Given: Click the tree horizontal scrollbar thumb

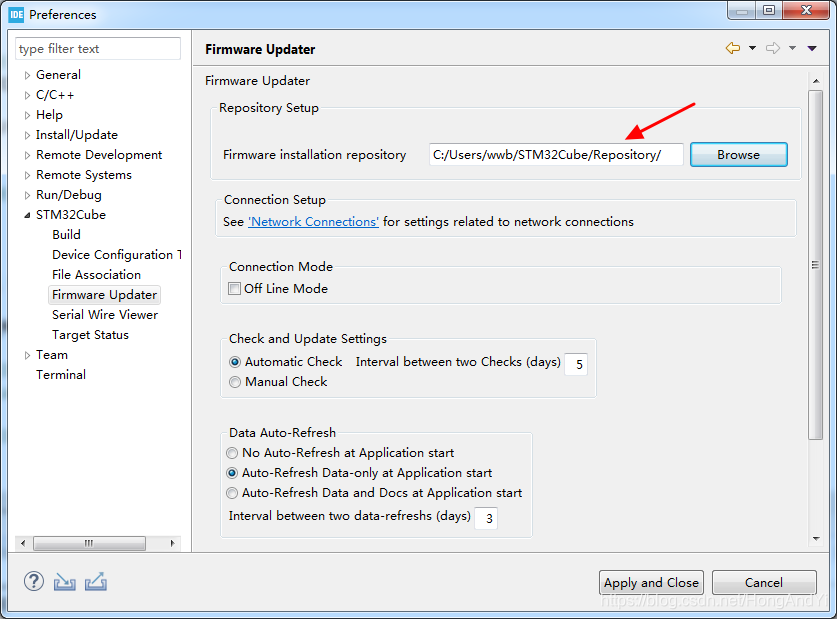Looking at the screenshot, I should point(89,543).
